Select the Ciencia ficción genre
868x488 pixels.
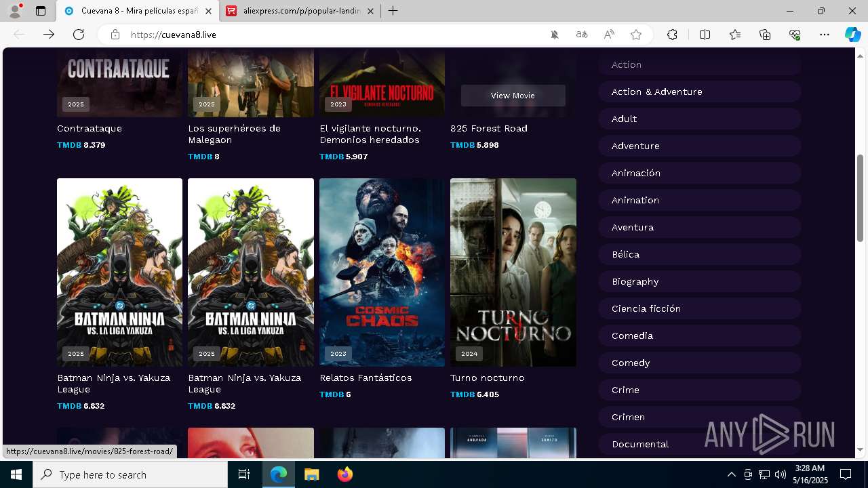(x=700, y=308)
